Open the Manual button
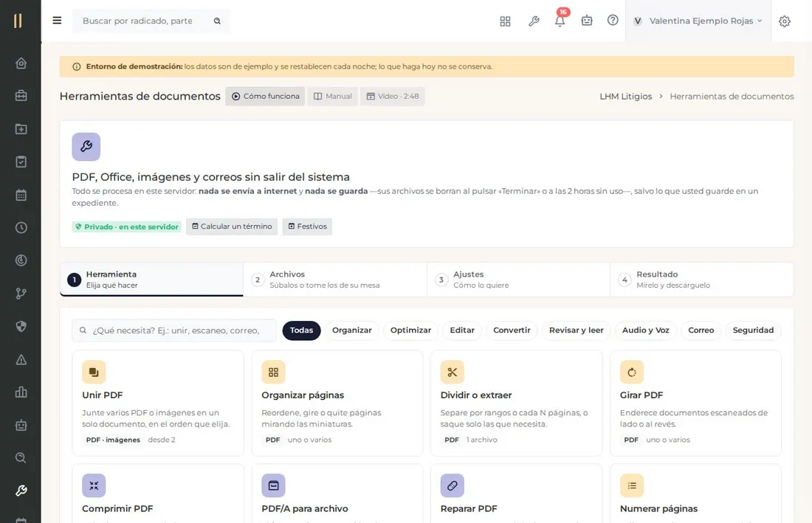This screenshot has width=812, height=523. click(x=332, y=96)
